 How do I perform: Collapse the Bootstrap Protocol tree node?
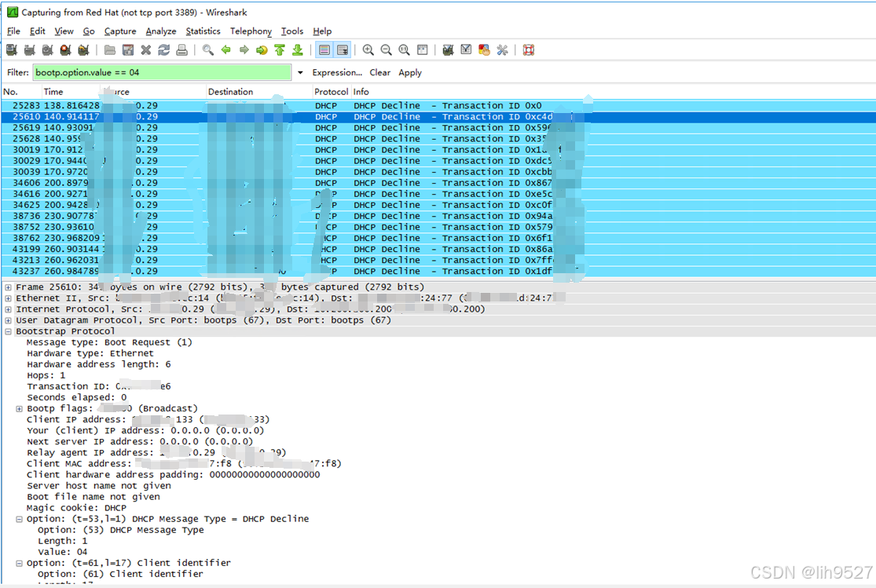[x=9, y=332]
